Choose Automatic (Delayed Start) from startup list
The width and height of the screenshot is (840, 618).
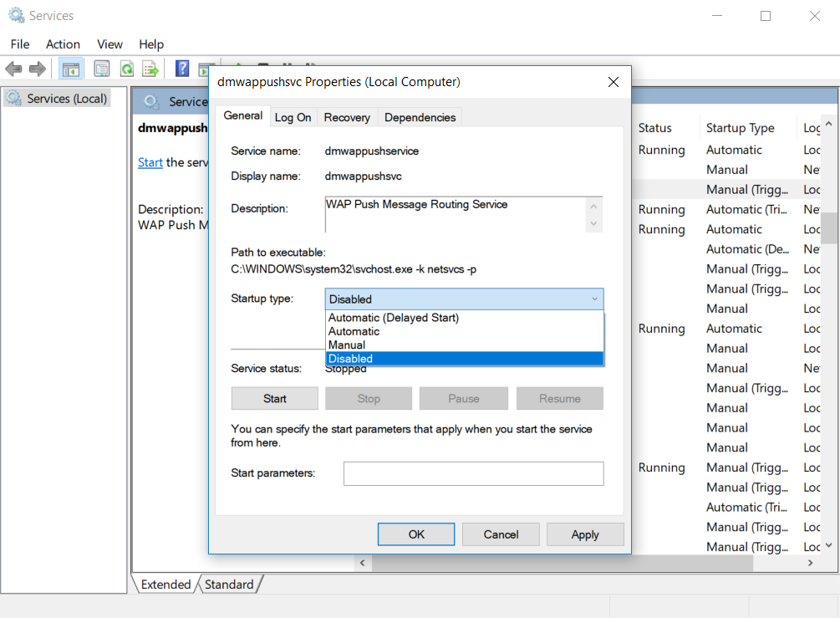(464, 317)
